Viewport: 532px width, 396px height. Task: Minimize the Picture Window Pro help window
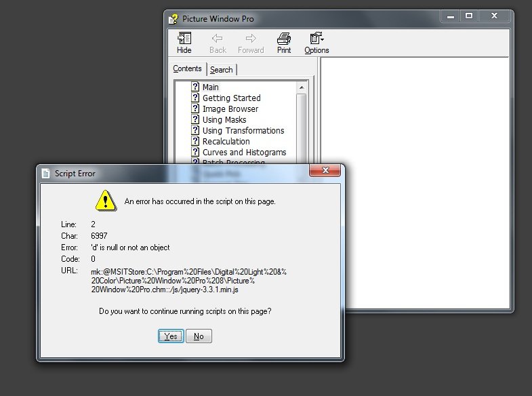click(451, 16)
